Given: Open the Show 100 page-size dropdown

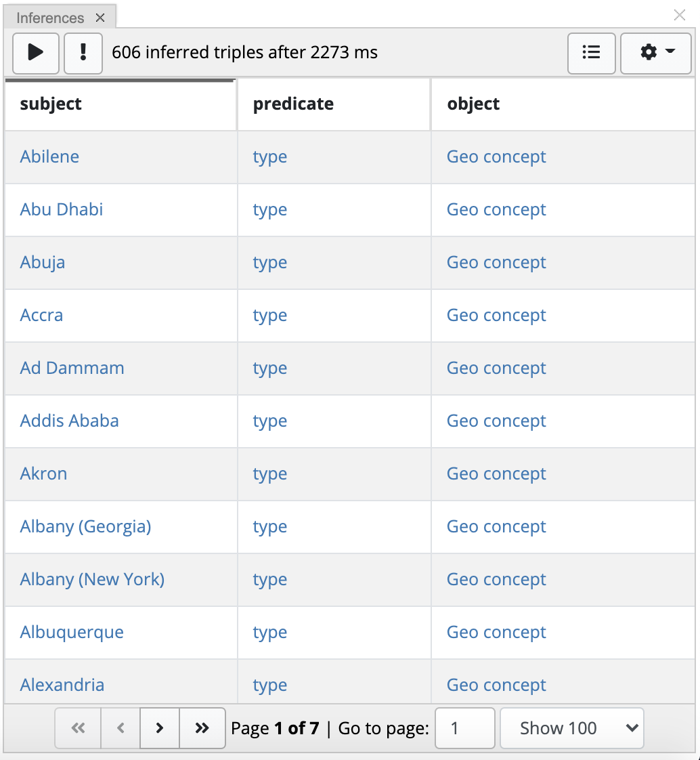Looking at the screenshot, I should pyautogui.click(x=571, y=727).
